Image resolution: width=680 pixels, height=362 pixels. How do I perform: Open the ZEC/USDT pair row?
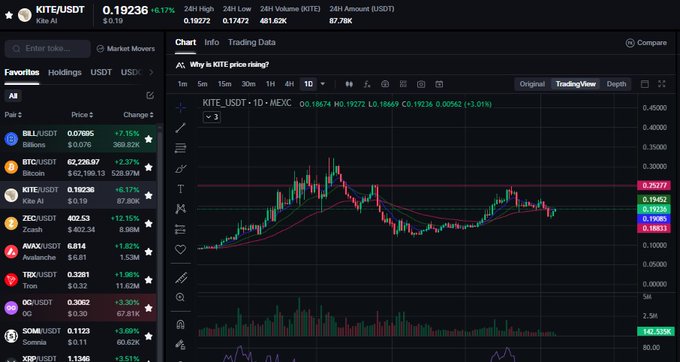(x=78, y=224)
